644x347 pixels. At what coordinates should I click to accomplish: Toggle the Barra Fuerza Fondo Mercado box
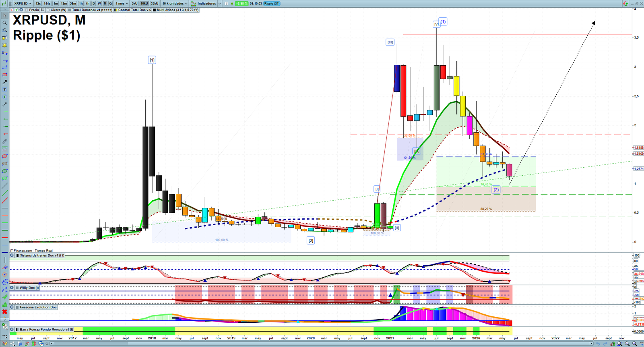pos(17,329)
